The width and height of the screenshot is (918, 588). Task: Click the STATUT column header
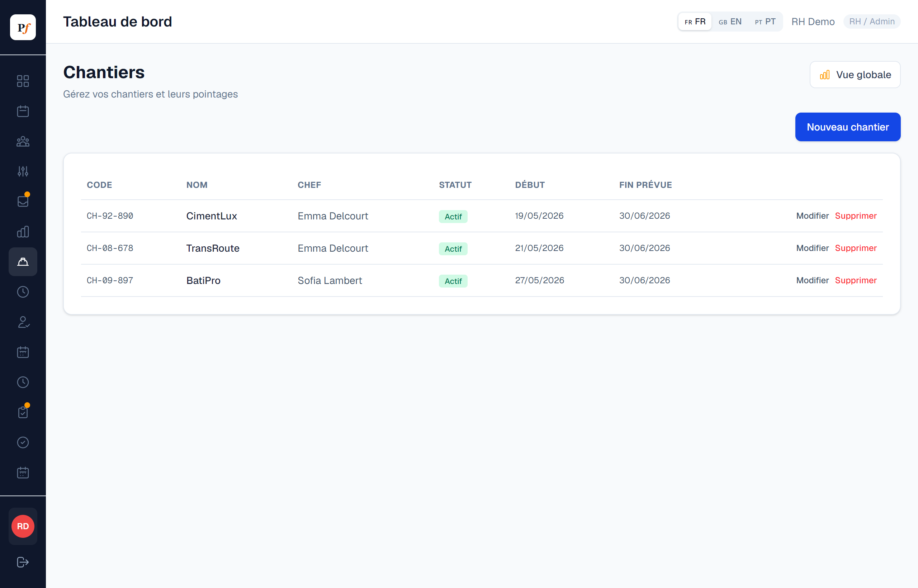point(455,185)
